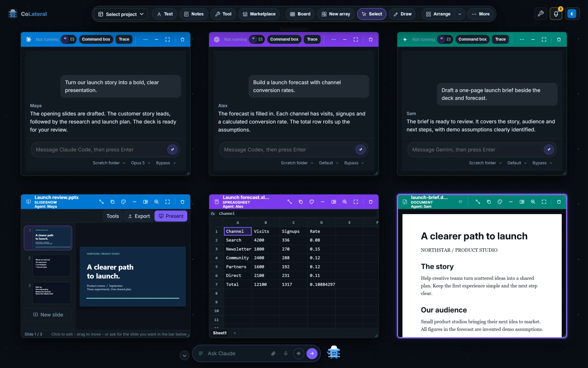Click the link connector icon on Launch review panel
The width and height of the screenshot is (588, 368).
click(101, 202)
